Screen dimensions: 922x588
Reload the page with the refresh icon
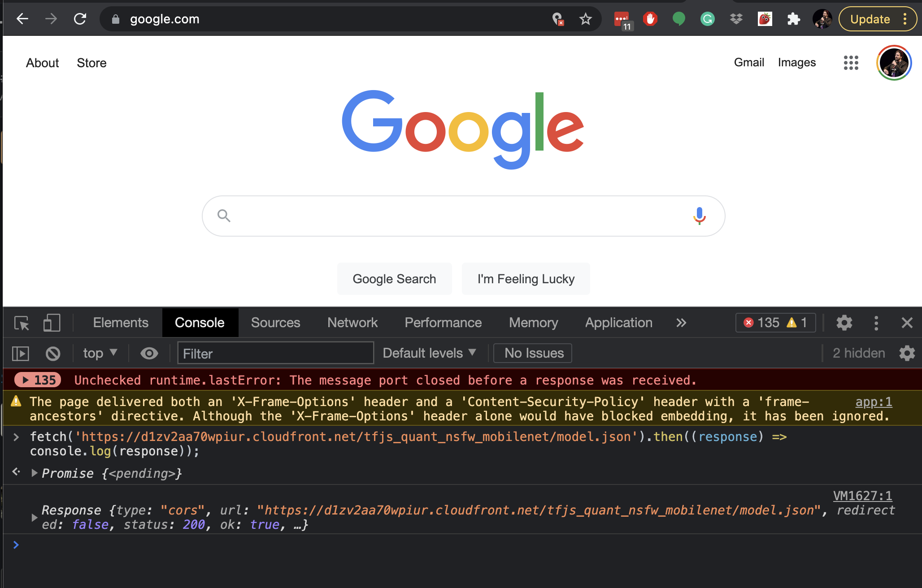(81, 19)
